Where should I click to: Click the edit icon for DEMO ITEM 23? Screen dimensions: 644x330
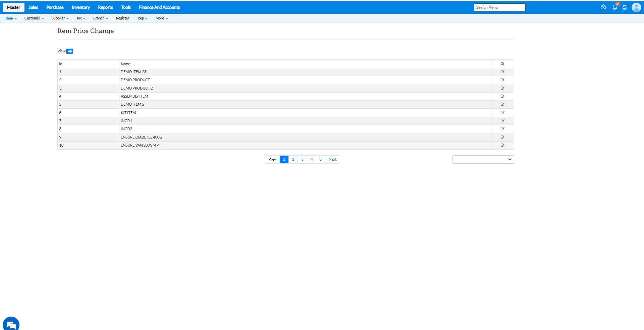[502, 72]
